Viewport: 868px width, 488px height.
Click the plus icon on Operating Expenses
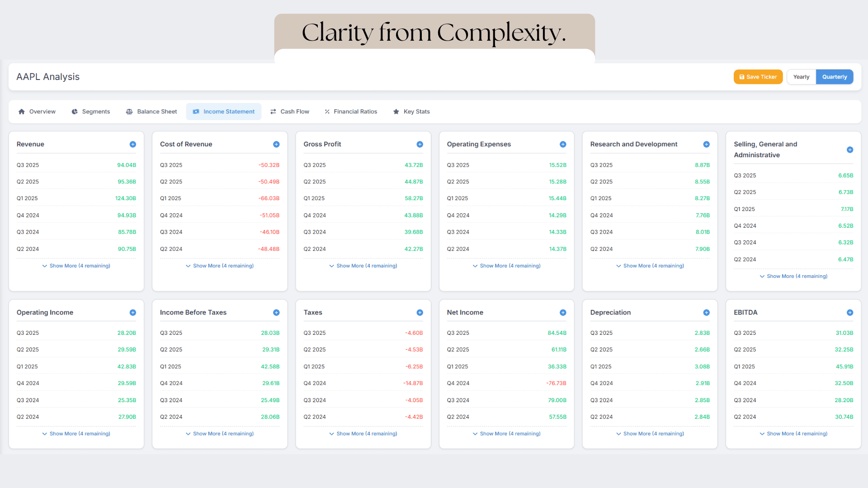coord(563,144)
